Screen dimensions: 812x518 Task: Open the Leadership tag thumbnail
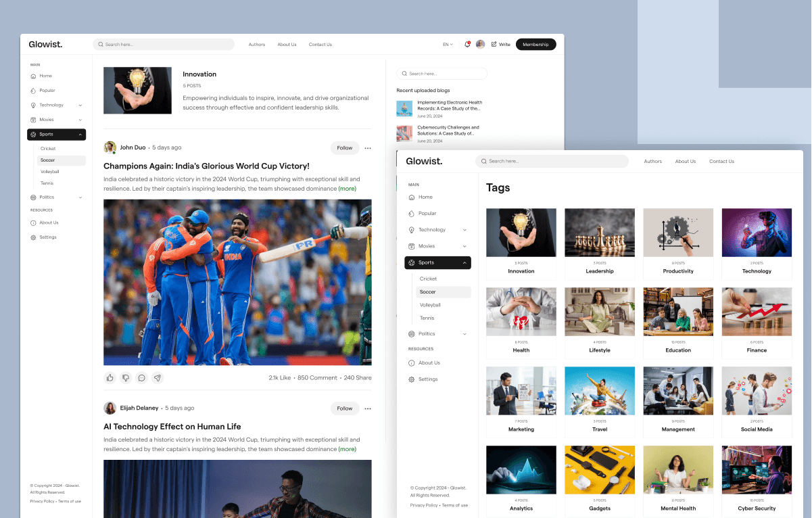click(600, 233)
